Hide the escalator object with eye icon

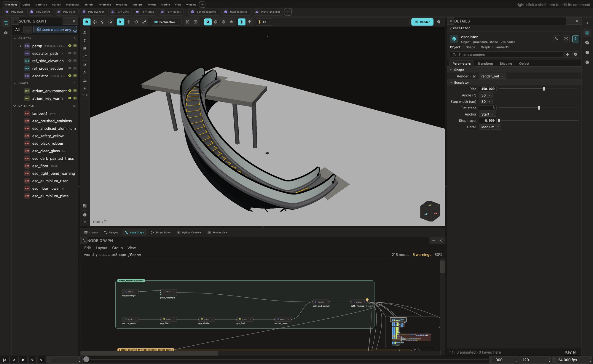pyautogui.click(x=70, y=76)
